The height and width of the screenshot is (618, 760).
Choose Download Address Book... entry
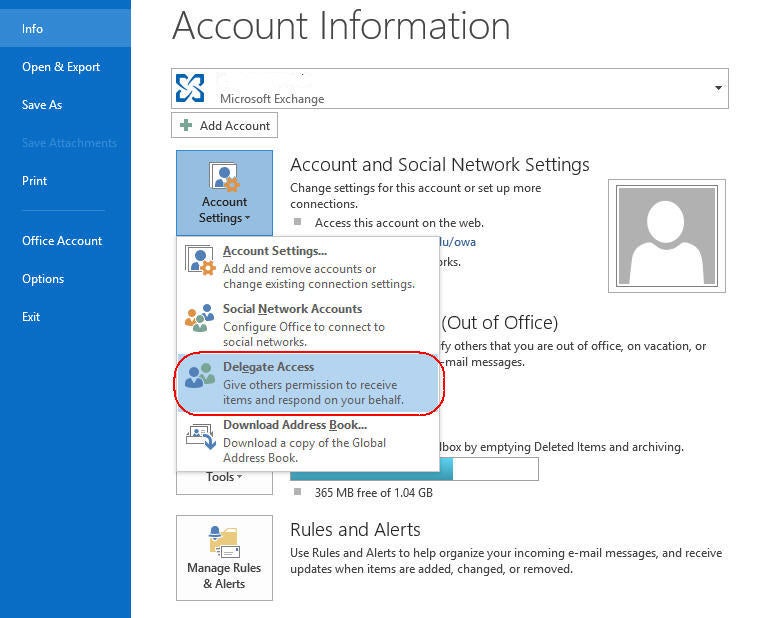tap(308, 441)
